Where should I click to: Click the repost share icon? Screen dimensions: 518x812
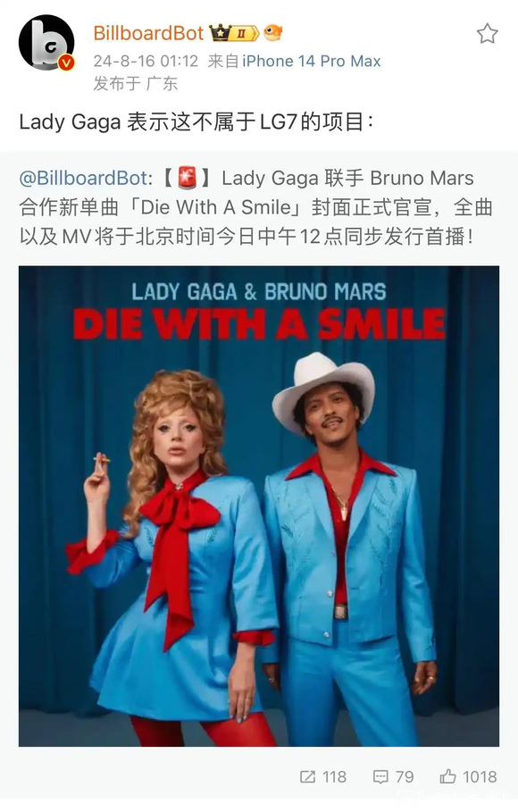click(307, 776)
